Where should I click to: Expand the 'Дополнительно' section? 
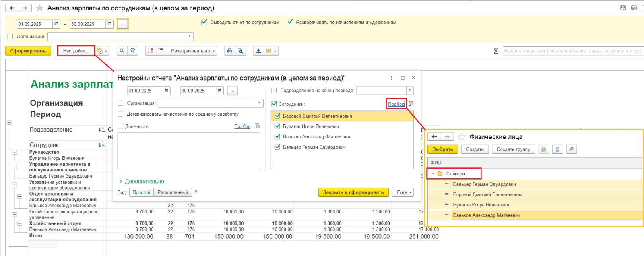[141, 182]
